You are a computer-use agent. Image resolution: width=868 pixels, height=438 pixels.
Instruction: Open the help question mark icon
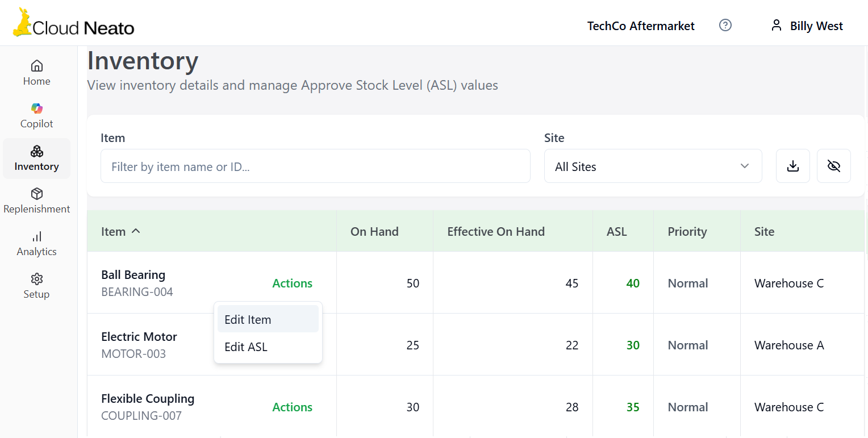(x=725, y=25)
